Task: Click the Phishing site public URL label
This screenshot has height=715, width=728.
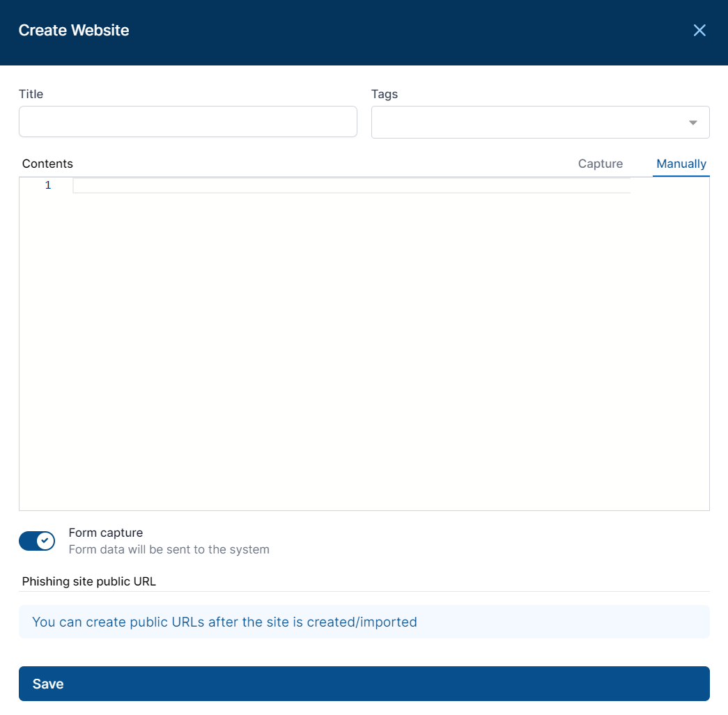Action: point(89,581)
